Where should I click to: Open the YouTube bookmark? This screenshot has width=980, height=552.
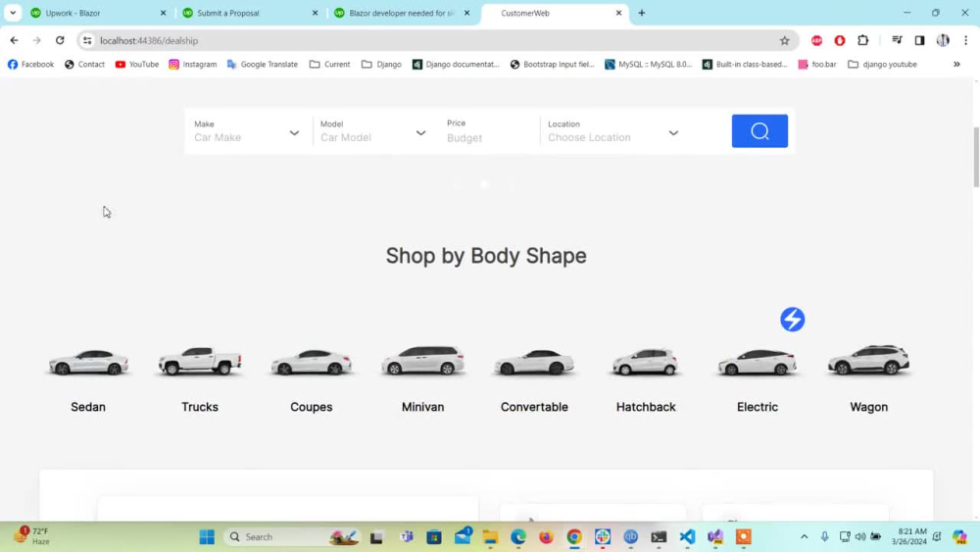click(137, 65)
